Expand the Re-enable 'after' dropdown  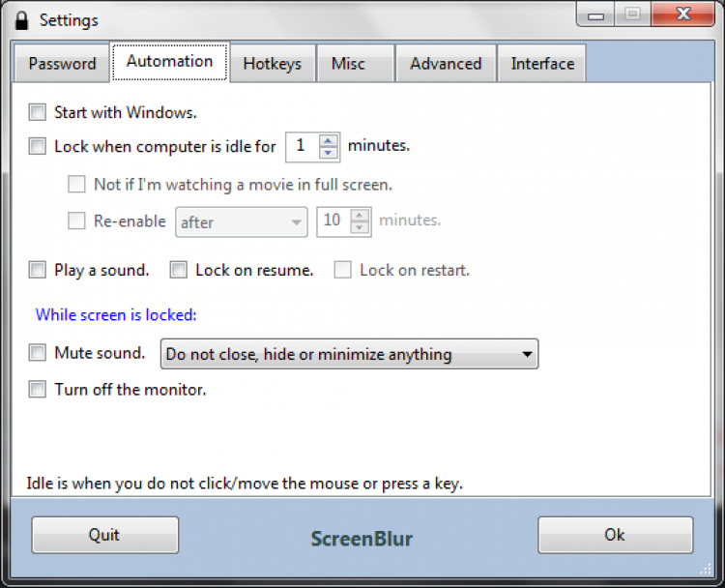tap(241, 222)
